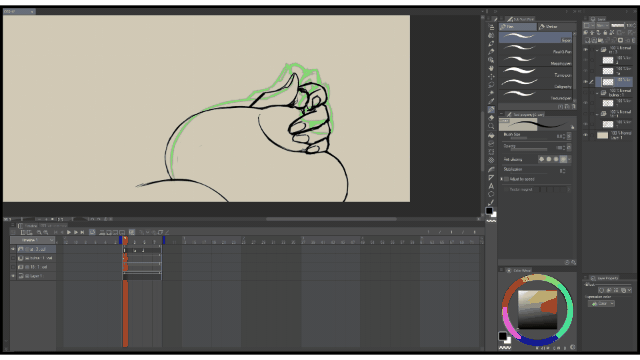Toggle visibility of third timeline track

(13, 267)
